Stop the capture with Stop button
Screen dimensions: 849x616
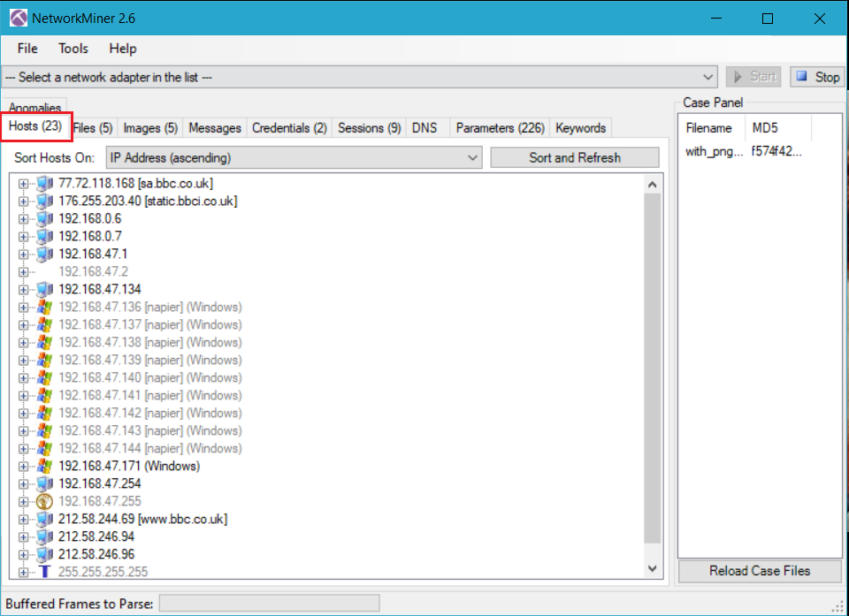pos(817,77)
